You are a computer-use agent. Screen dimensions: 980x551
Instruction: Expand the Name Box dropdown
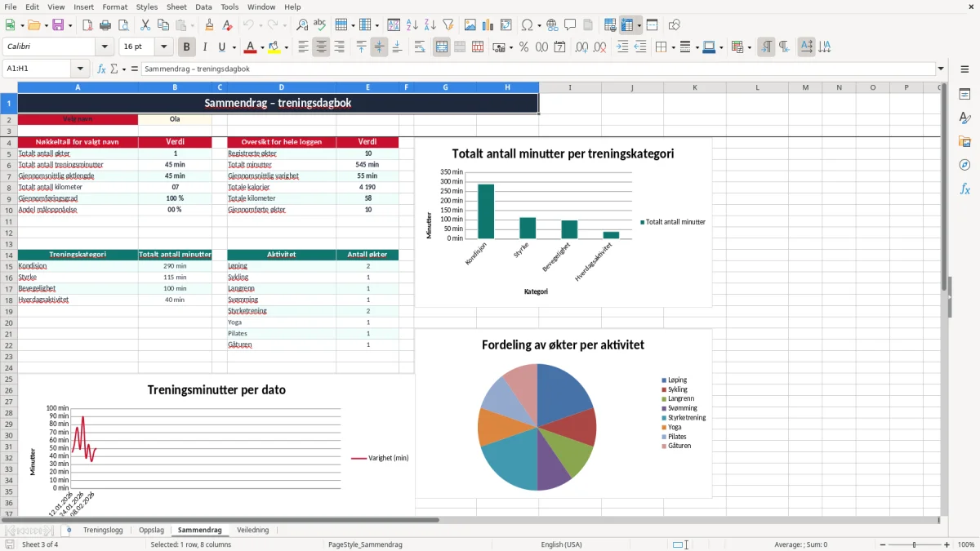(x=80, y=69)
